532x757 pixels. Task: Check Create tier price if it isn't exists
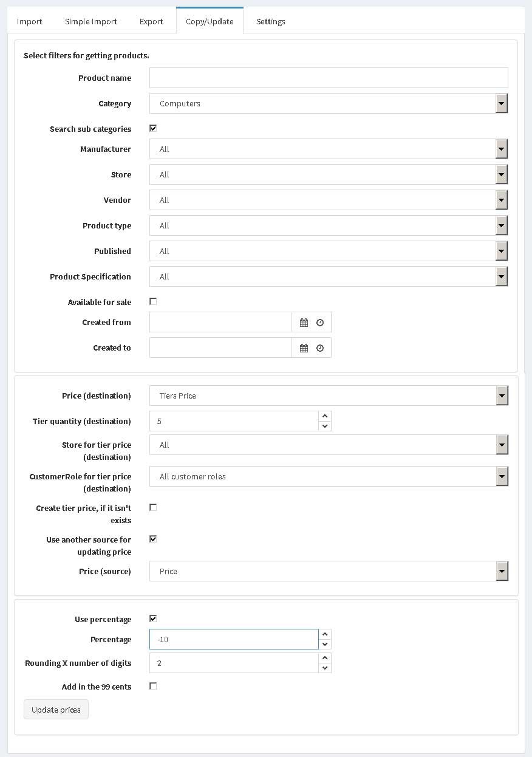153,507
